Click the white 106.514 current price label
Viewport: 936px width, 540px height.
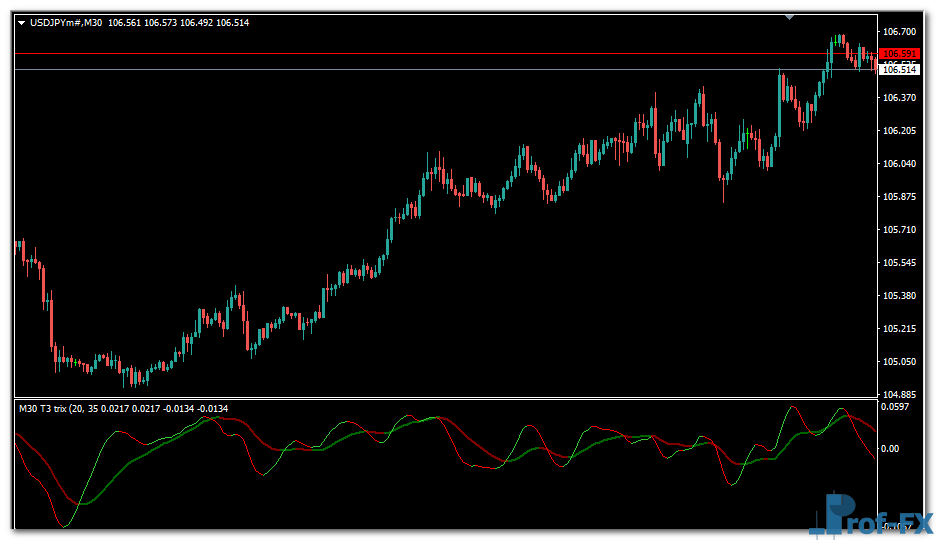tap(899, 70)
